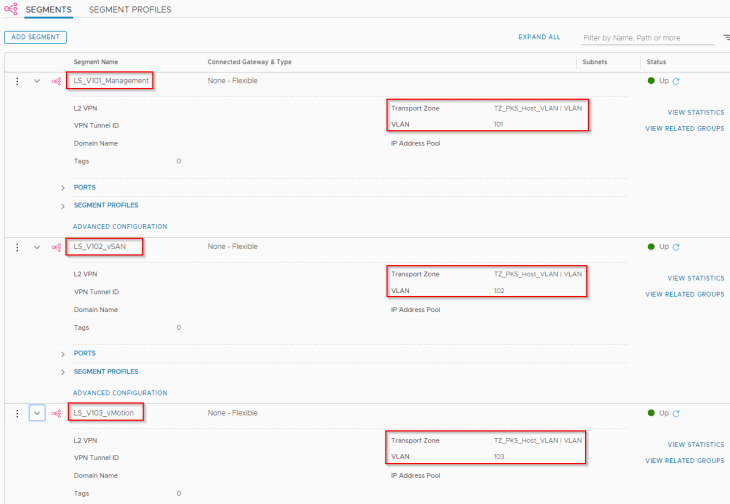
Task: View related groups for LS_V102_vSAN
Action: pos(684,294)
